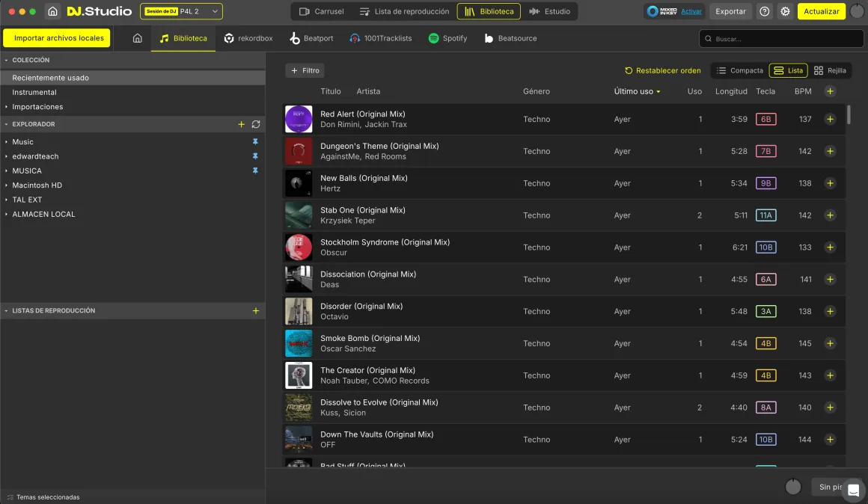Click the Red Alert album thumbnail

[299, 119]
